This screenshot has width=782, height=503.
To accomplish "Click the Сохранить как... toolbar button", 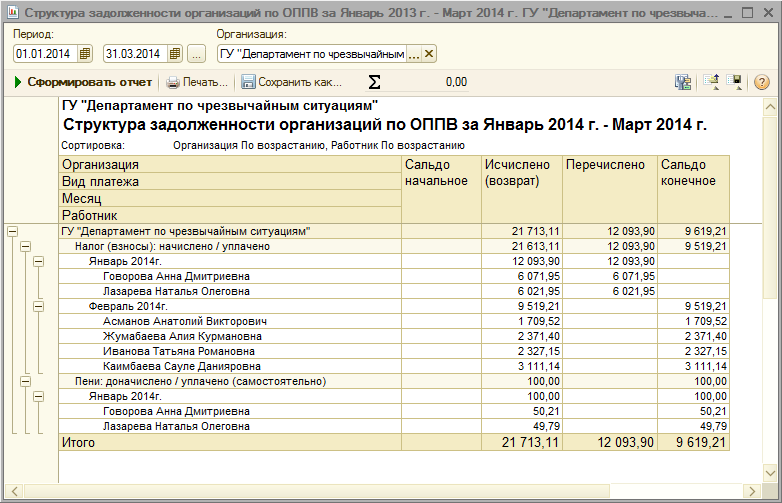I will pos(291,82).
